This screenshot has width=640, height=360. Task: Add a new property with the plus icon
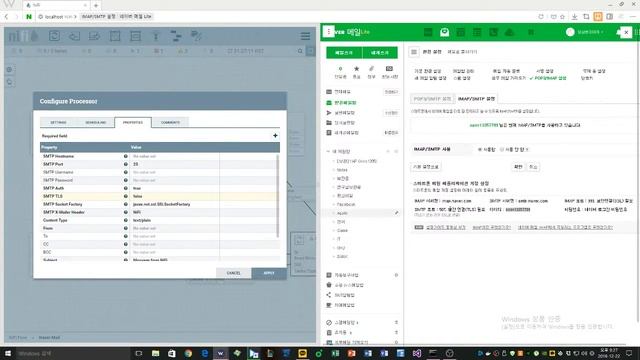pos(275,136)
